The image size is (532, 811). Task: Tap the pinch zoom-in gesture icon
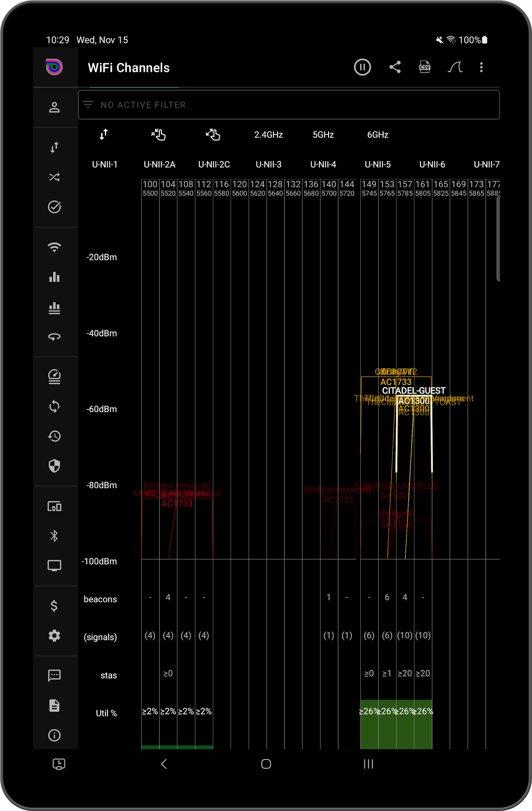(x=158, y=135)
